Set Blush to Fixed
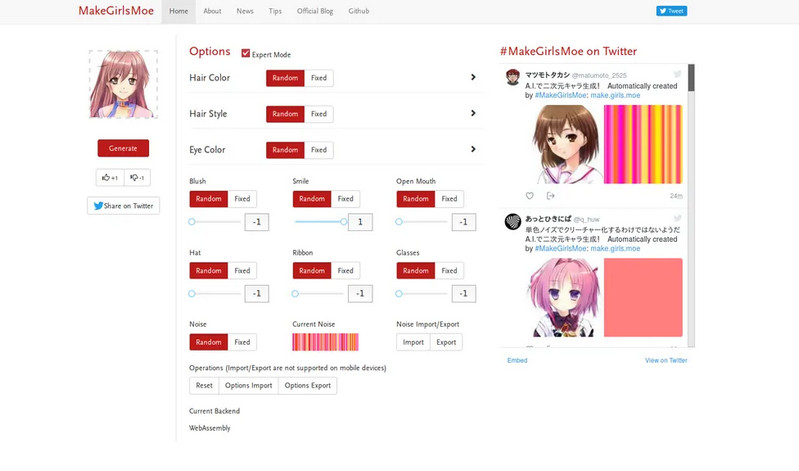 coord(242,199)
